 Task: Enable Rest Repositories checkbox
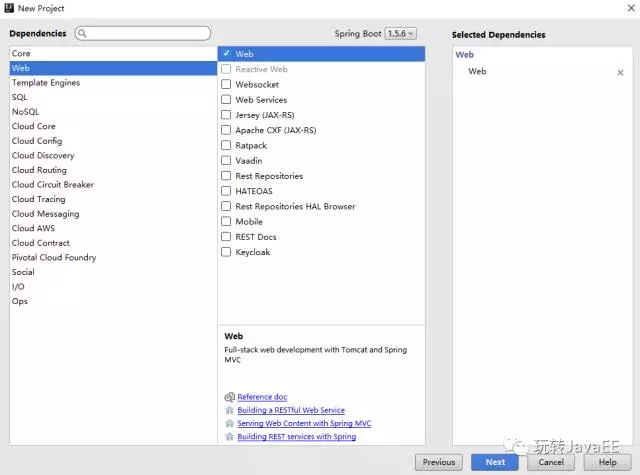click(226, 175)
